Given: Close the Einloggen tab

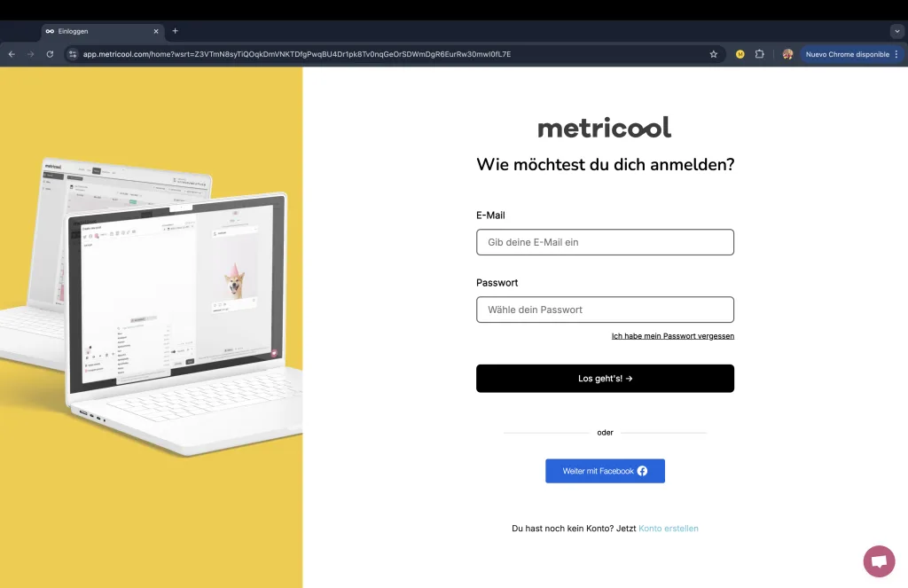Looking at the screenshot, I should point(156,31).
